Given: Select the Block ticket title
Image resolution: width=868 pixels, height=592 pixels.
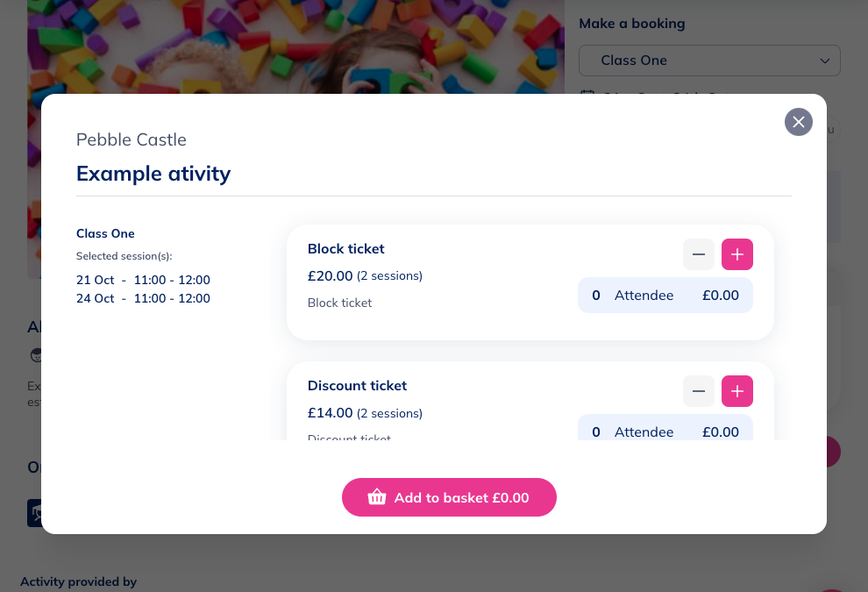Looking at the screenshot, I should coord(345,249).
